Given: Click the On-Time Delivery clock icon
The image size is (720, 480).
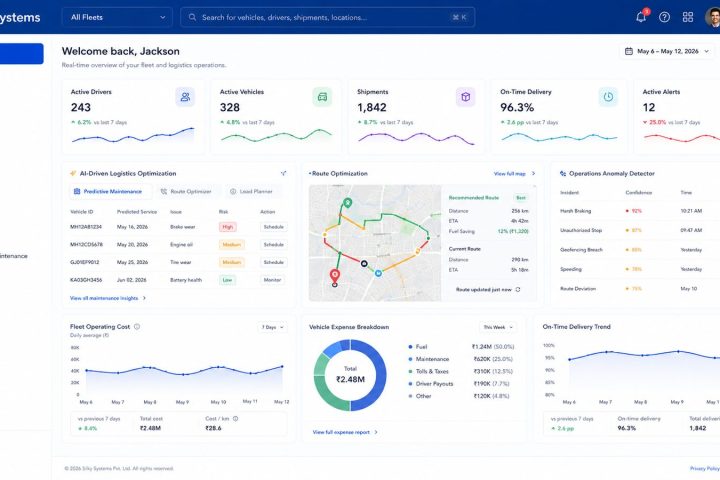Looking at the screenshot, I should (608, 97).
